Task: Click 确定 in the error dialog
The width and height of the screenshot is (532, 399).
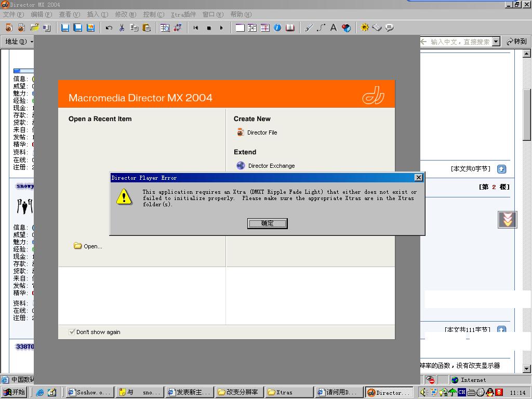Action: click(268, 223)
